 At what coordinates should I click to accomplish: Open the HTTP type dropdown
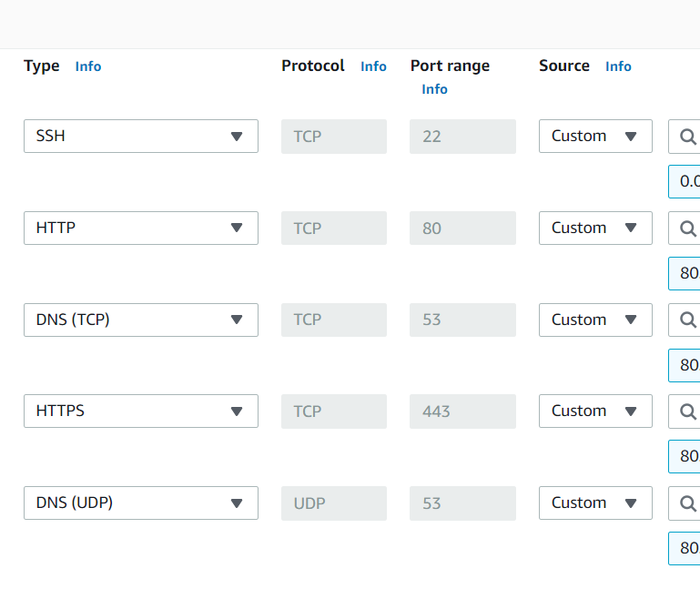pos(141,228)
